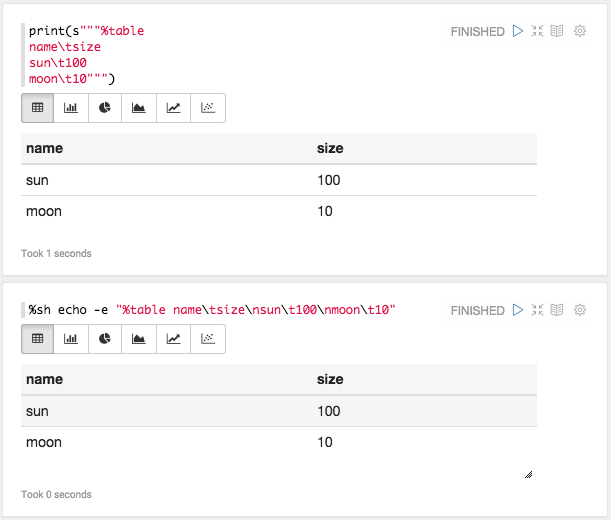Choose scatter chart in second paragraph
This screenshot has width=611, height=520.
207,339
